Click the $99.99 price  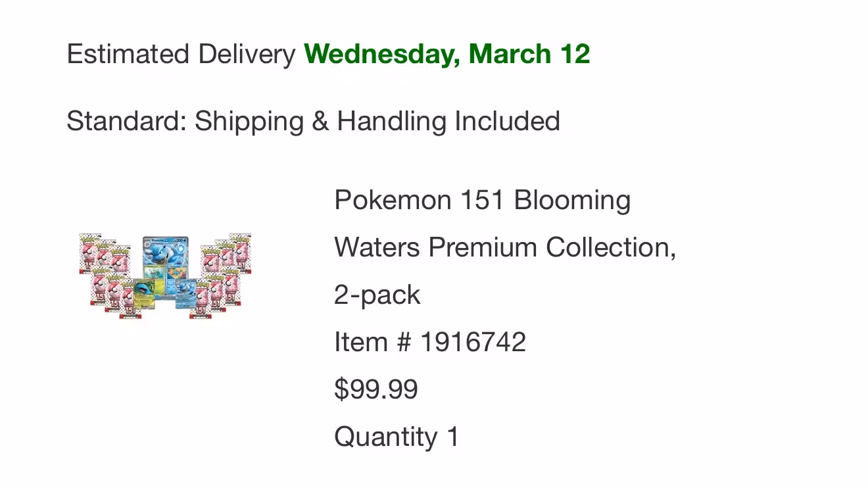(375, 389)
